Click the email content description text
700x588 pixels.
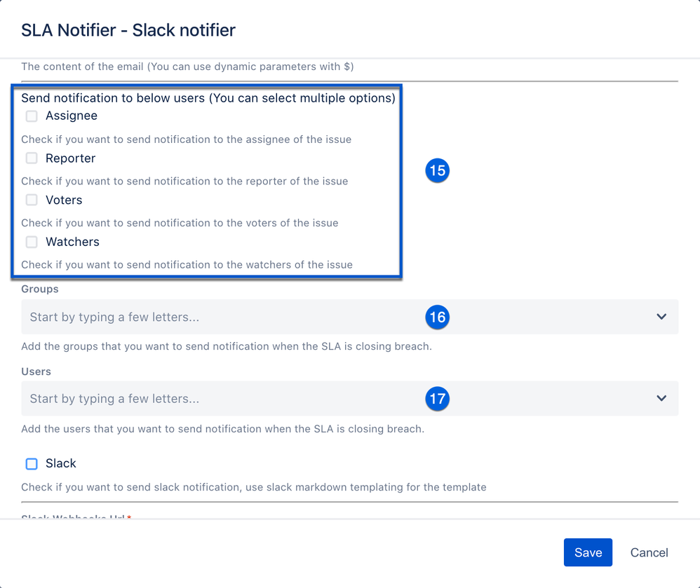coord(187,67)
